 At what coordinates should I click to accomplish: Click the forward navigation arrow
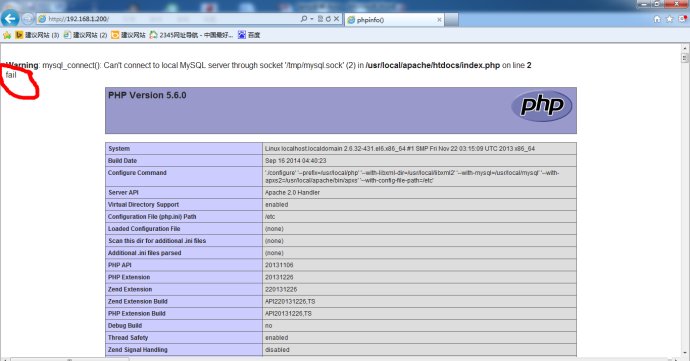click(28, 18)
